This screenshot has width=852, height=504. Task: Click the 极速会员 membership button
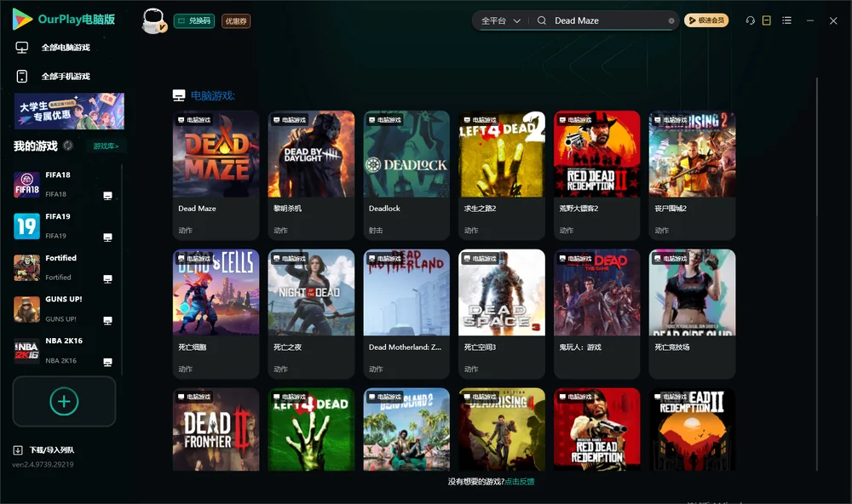pyautogui.click(x=706, y=20)
